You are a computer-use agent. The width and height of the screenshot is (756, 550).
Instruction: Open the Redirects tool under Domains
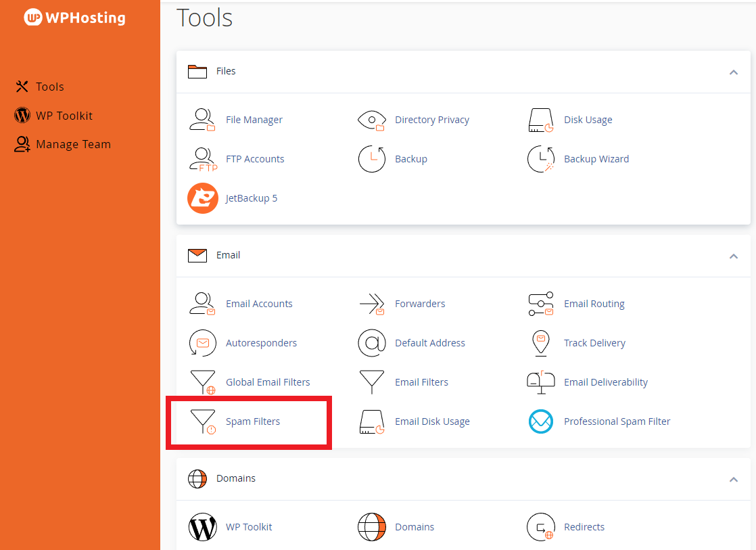[584, 527]
